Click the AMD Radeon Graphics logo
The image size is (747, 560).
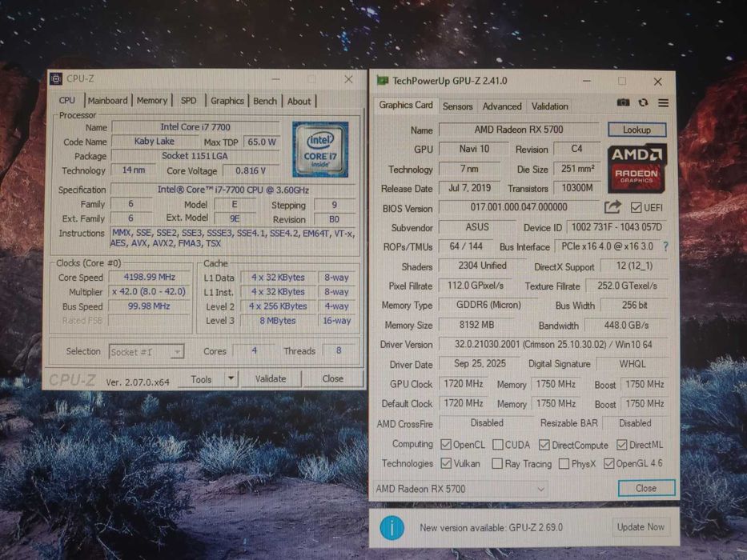(x=637, y=168)
